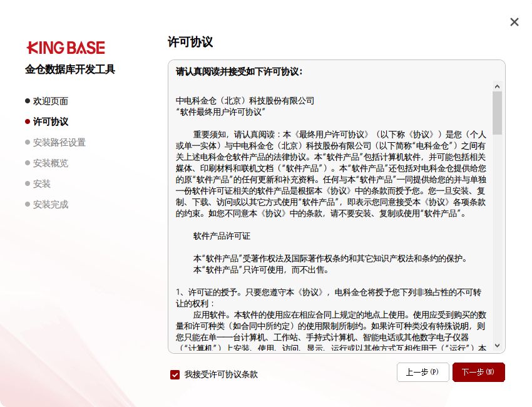Image resolution: width=532 pixels, height=407 pixels.
Task: Click the 许可协议 page heading
Action: pyautogui.click(x=190, y=42)
